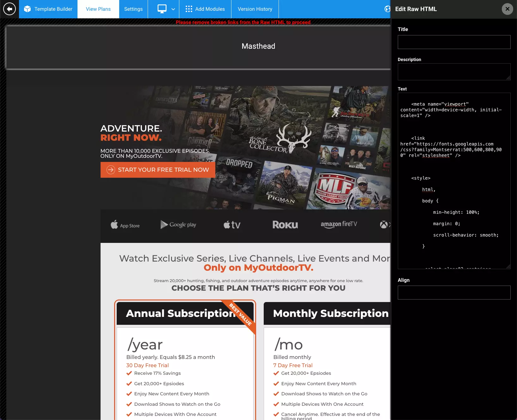The width and height of the screenshot is (517, 420).
Task: Click the Template Builder cube icon
Action: pos(28,9)
